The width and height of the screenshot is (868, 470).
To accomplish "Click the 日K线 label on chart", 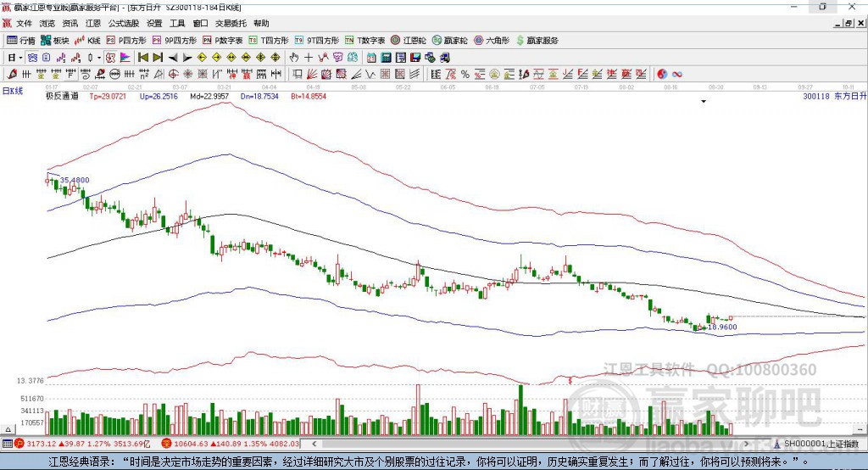I will [13, 91].
